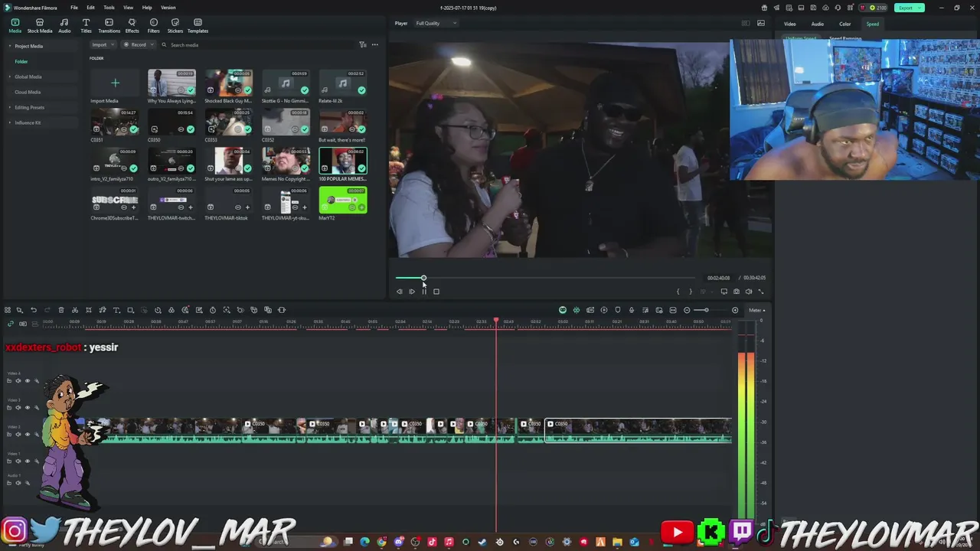Toggle visibility eye on Video 4 track

pyautogui.click(x=28, y=380)
